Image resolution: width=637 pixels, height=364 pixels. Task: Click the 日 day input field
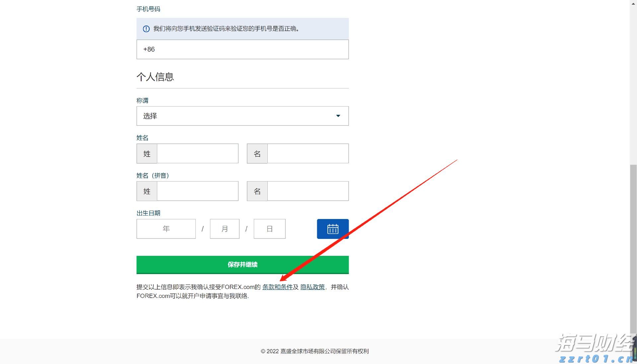[x=269, y=229]
